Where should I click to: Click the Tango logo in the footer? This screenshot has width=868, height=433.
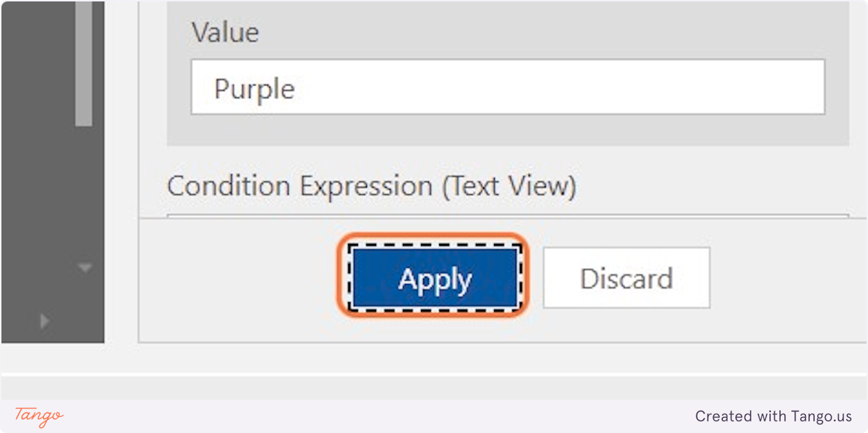tap(39, 416)
